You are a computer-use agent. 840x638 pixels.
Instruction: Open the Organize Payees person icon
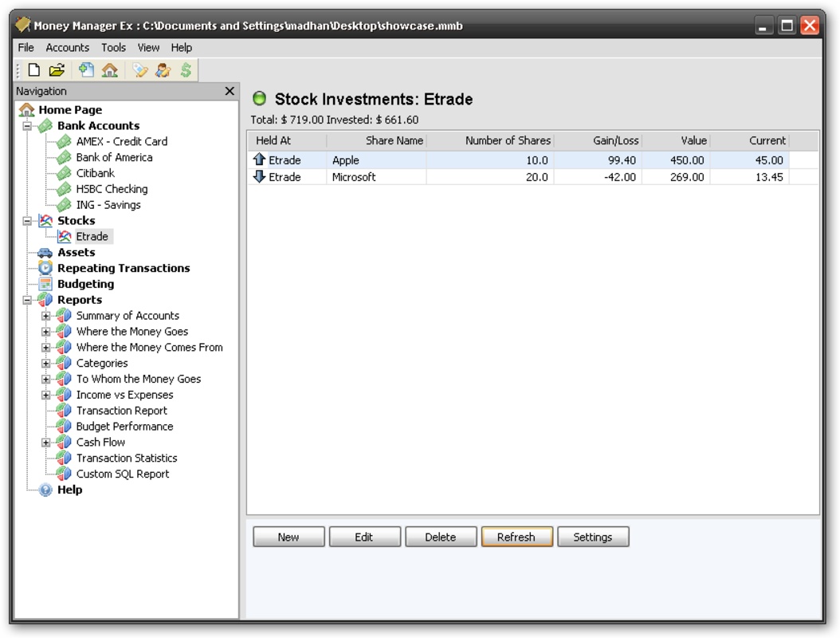click(x=163, y=70)
